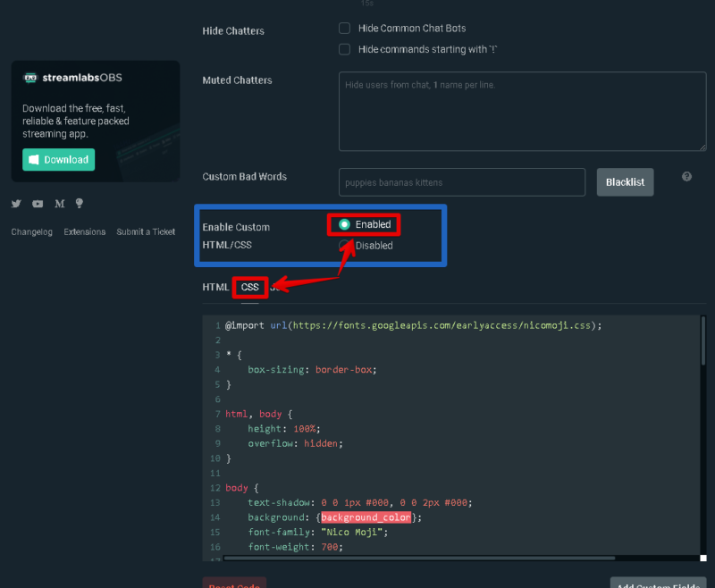The height and width of the screenshot is (588, 715).
Task: Switch to the CSS tab
Action: [248, 287]
